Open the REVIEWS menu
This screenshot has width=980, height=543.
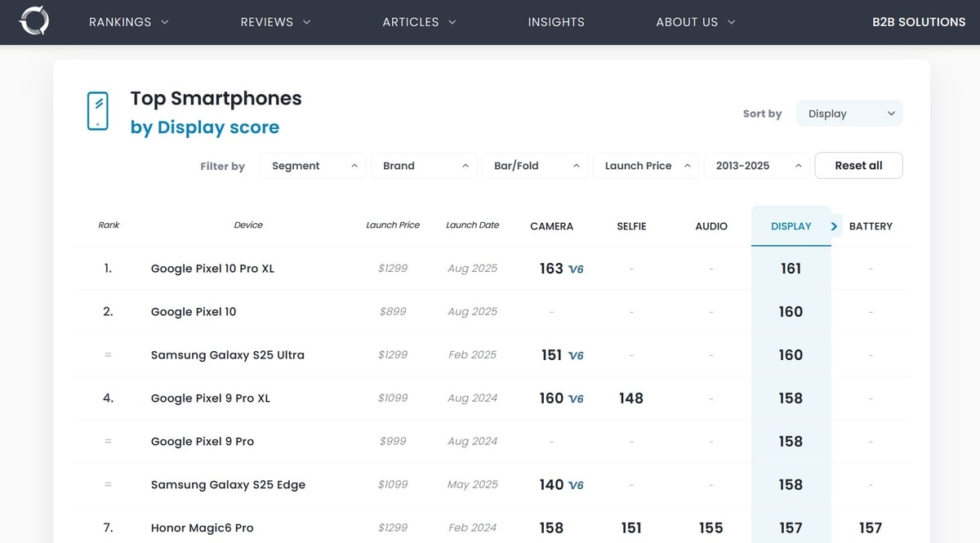[276, 22]
